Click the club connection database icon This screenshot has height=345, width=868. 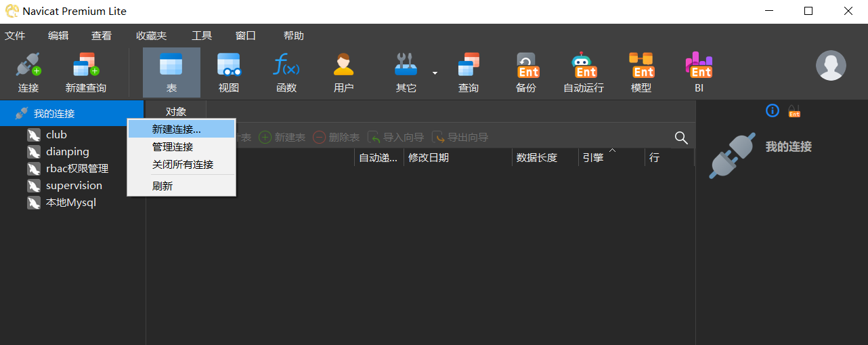pos(34,135)
